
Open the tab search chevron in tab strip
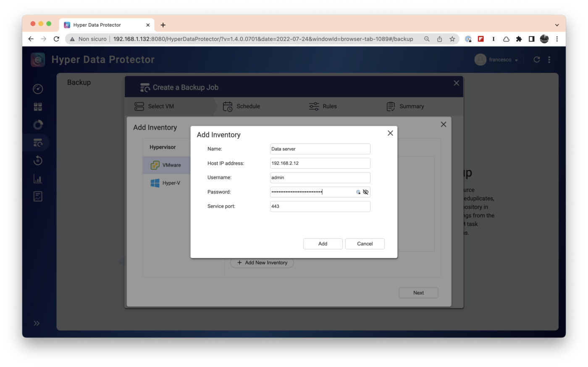tap(557, 25)
